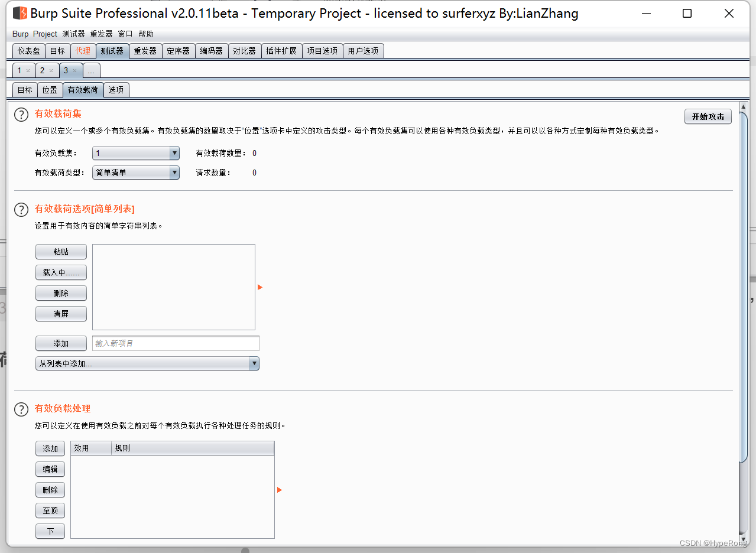Open the 用户选项 tab

pyautogui.click(x=363, y=51)
